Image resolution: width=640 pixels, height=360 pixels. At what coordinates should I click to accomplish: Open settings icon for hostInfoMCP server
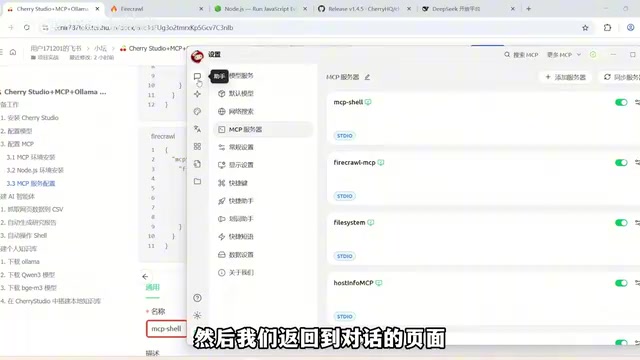[637, 283]
